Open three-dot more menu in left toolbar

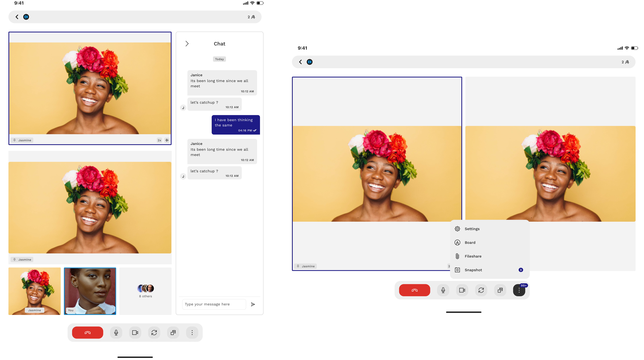(192, 333)
